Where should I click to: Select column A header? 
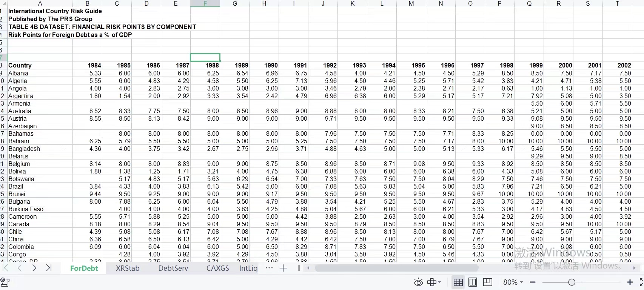(40, 3)
